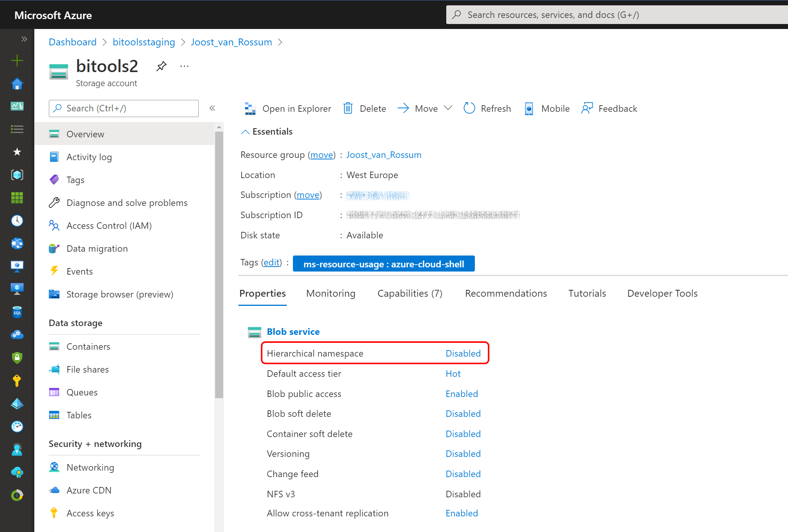Viewport: 788px width, 532px height.
Task: Switch to the Recommendations tab
Action: 506,293
